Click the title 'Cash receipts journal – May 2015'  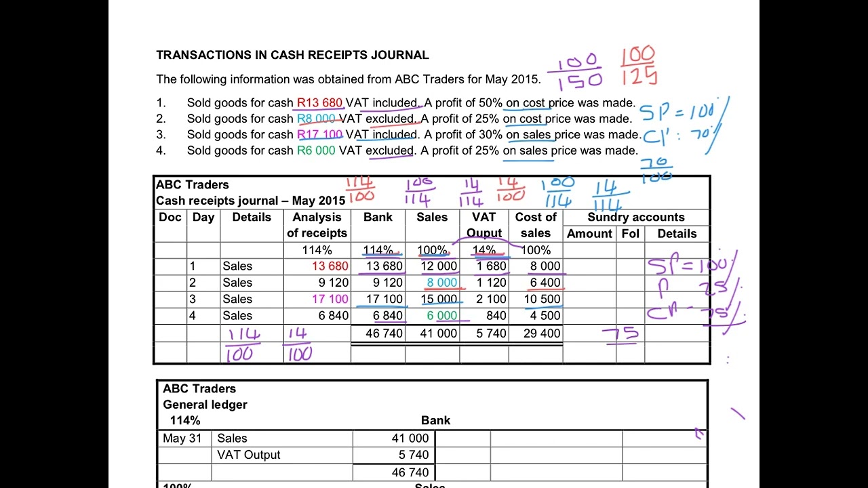click(x=250, y=201)
